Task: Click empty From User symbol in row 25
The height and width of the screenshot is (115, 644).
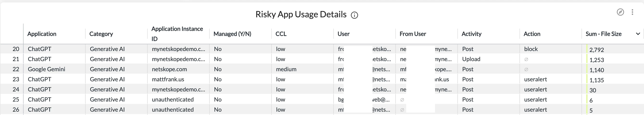Action: tap(402, 100)
